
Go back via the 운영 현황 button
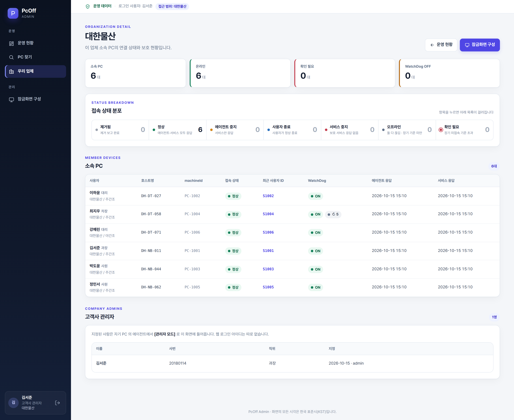[x=441, y=45]
